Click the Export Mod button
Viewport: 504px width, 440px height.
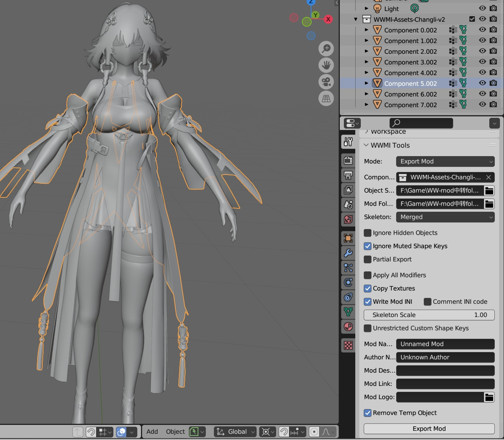coord(429,428)
